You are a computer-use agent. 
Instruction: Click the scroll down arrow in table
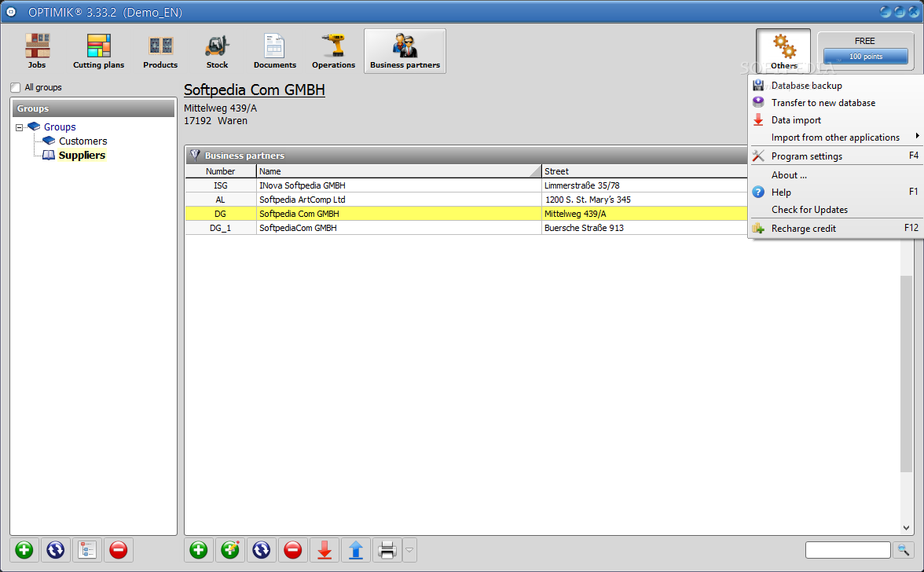point(907,528)
